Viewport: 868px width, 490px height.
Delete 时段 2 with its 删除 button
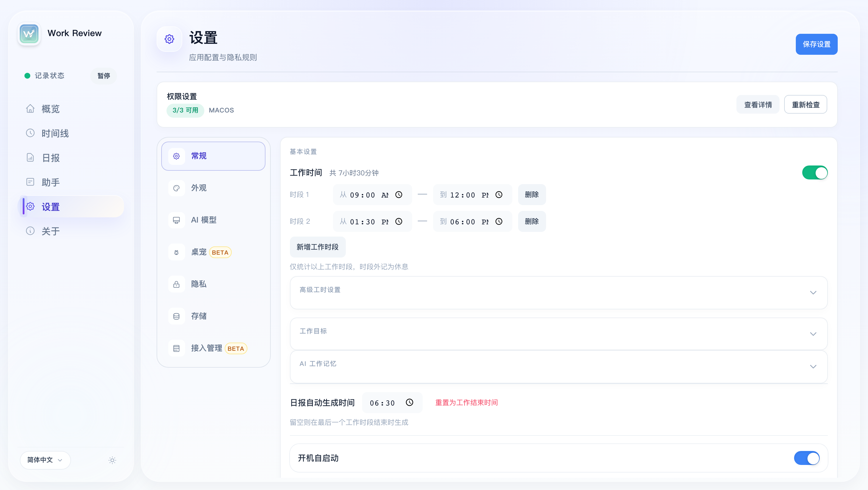(532, 222)
